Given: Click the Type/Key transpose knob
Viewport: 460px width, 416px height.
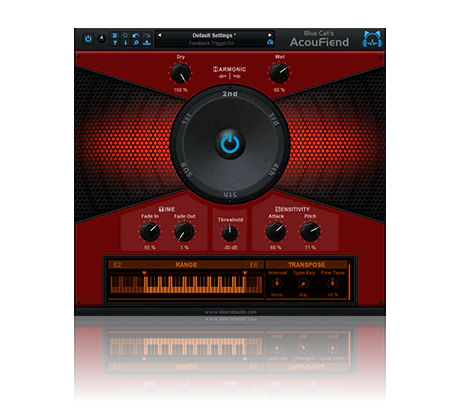Looking at the screenshot, I should tap(303, 284).
